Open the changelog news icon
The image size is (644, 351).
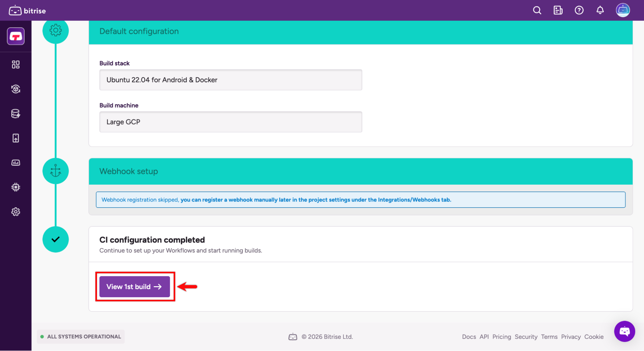coord(558,10)
